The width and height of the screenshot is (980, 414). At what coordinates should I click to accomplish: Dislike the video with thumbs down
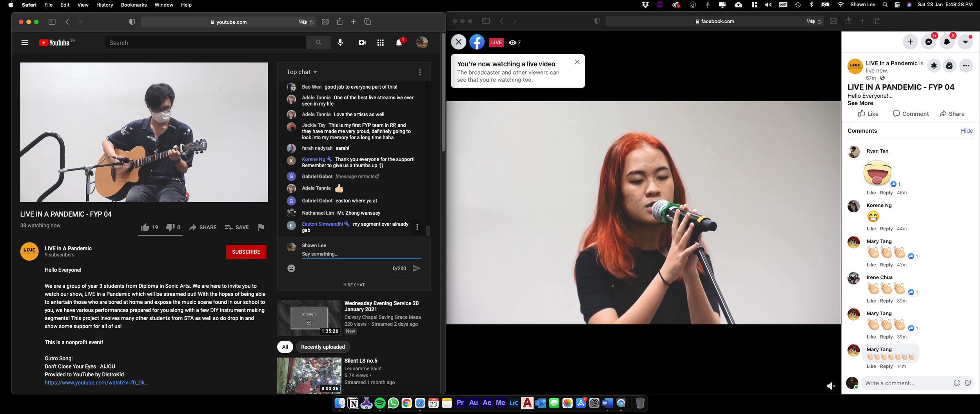tap(170, 227)
